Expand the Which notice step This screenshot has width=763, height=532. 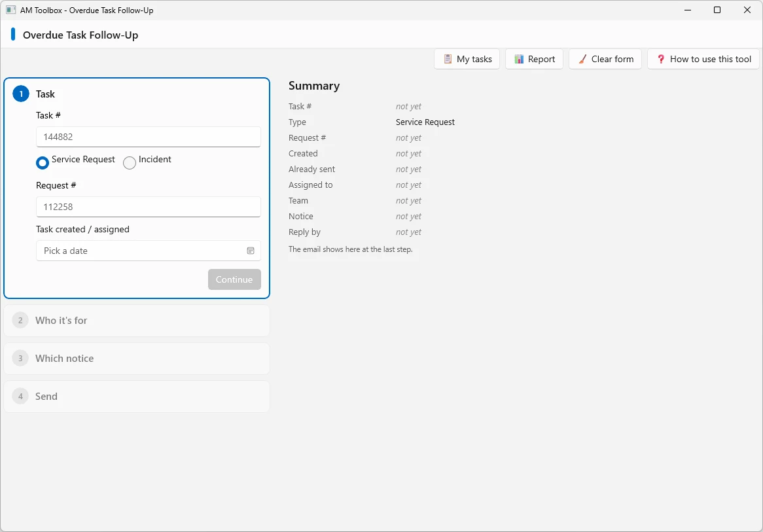137,359
